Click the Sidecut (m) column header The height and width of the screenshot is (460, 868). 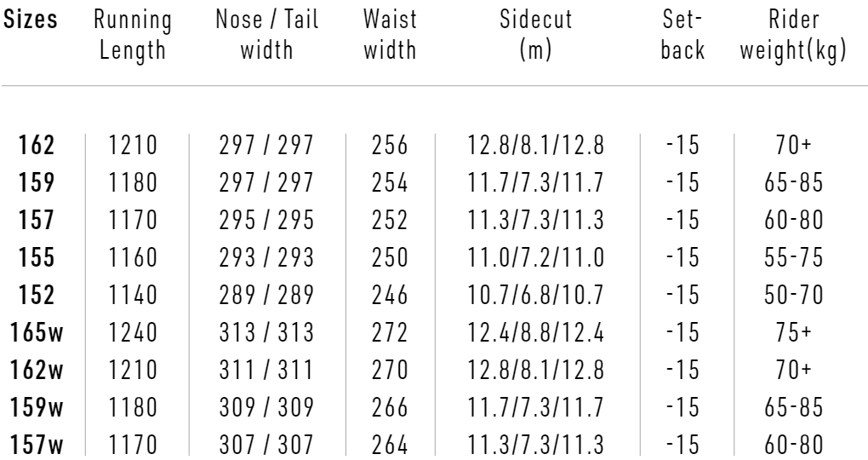(x=535, y=35)
